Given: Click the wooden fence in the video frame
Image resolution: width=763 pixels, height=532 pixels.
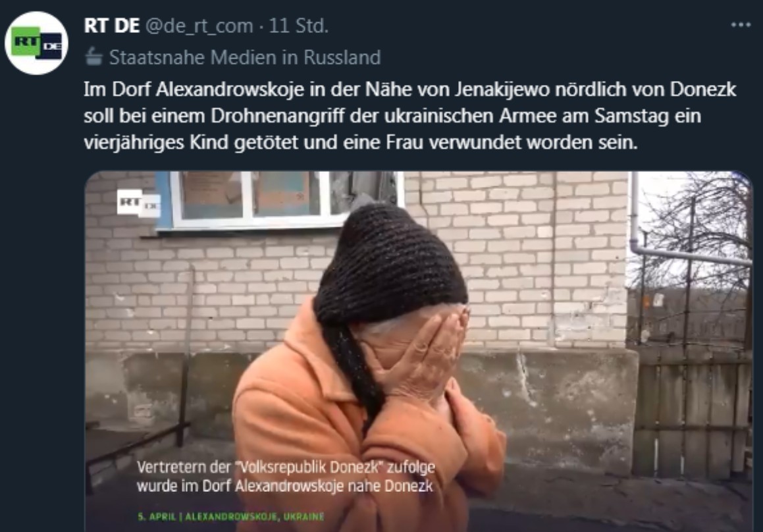Looking at the screenshot, I should [693, 410].
